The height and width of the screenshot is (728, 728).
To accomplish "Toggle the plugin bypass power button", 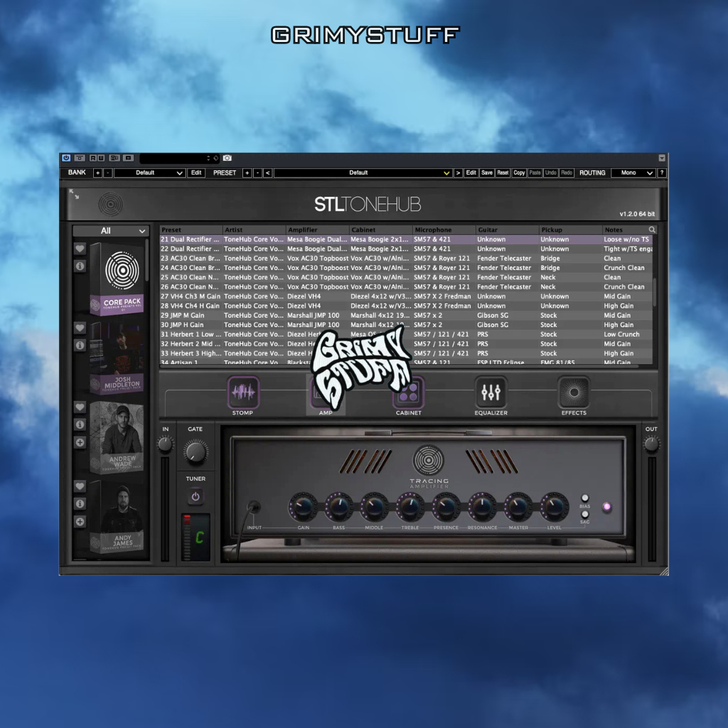I will point(66,158).
